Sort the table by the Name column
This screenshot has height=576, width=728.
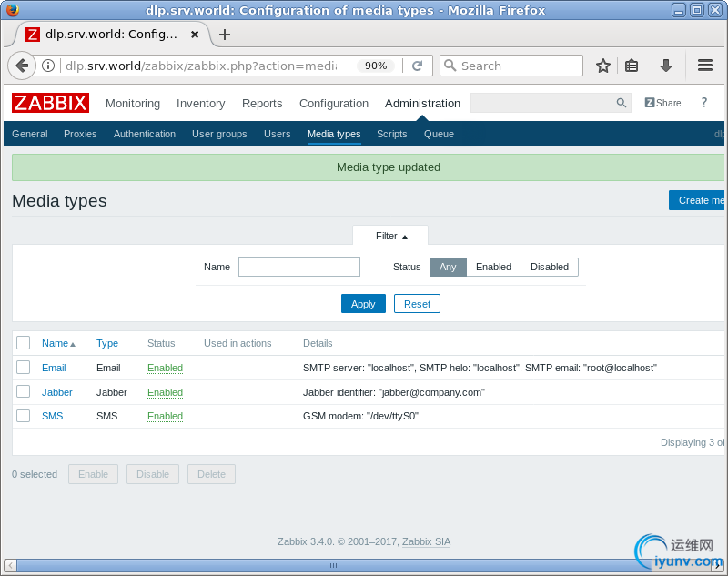point(58,343)
